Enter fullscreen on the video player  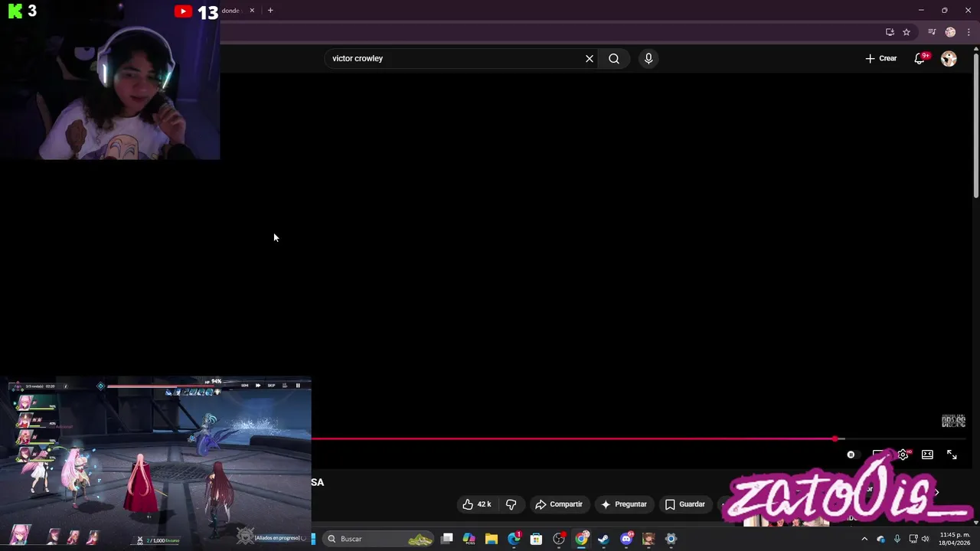point(952,455)
